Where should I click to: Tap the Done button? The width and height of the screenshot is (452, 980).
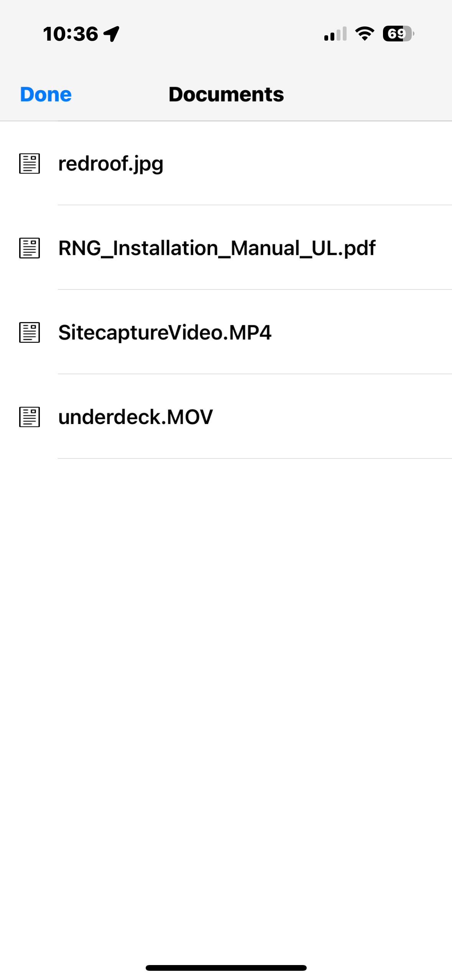46,94
